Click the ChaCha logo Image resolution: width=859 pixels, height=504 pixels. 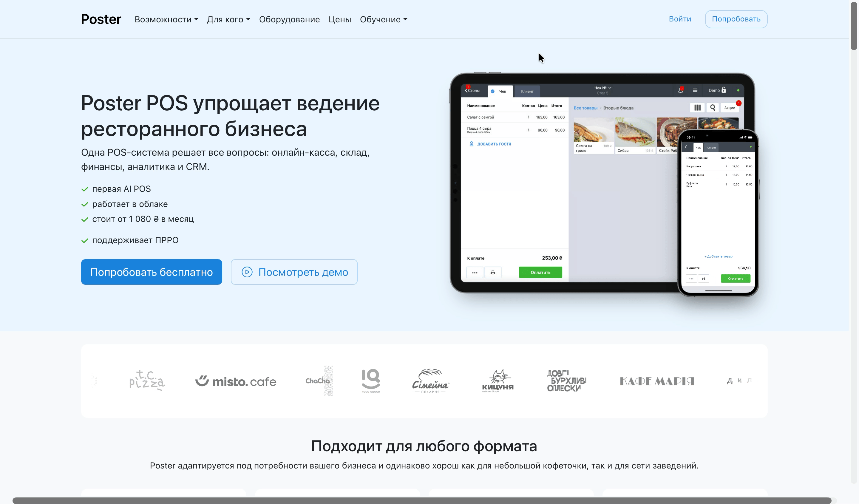[319, 381]
